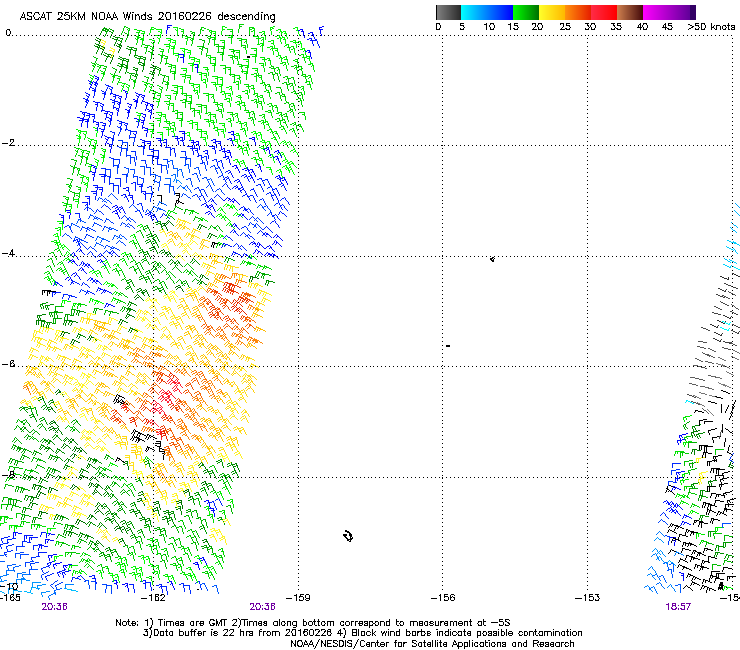Click the '0' latitude axis label
Viewport: 740px width, 650px height.
click(8, 33)
